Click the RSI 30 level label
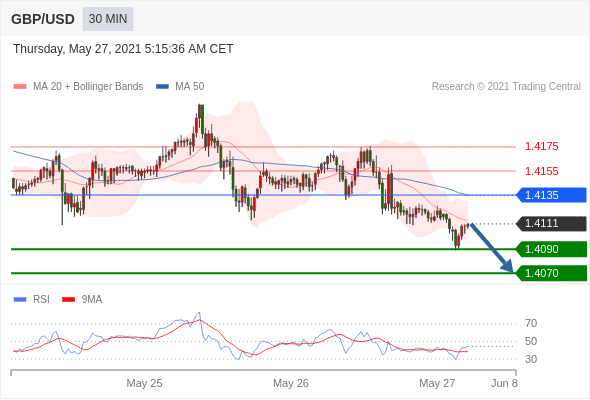590x400 pixels. coord(531,359)
